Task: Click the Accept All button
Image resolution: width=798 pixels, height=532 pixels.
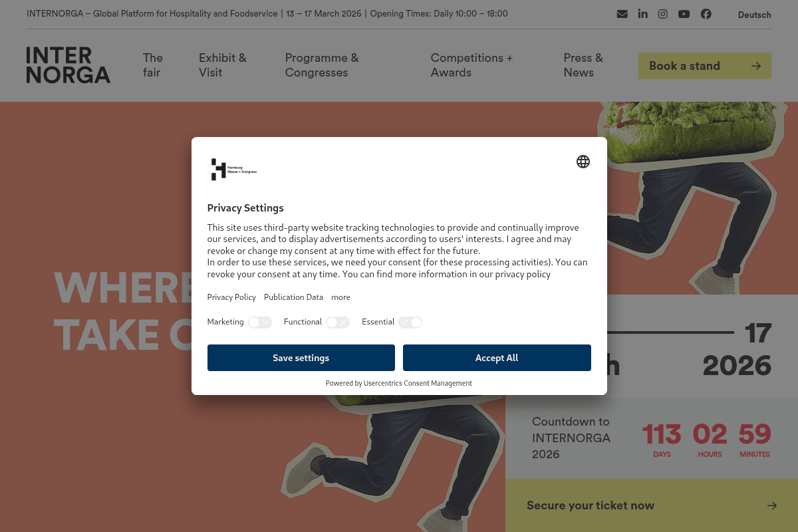Action: tap(497, 358)
